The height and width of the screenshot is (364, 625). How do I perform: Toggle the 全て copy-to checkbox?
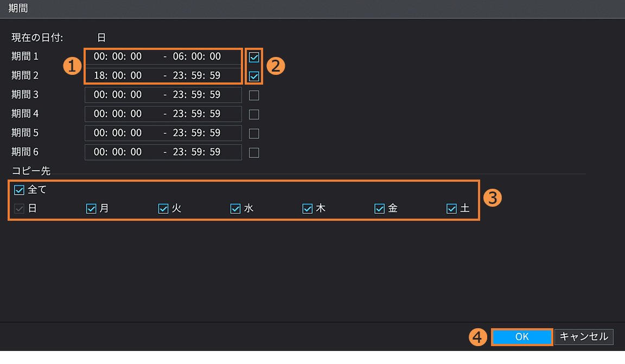pos(20,190)
